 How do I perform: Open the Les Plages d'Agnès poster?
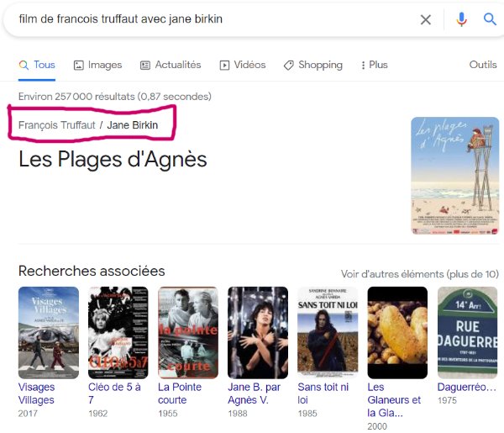point(454,176)
